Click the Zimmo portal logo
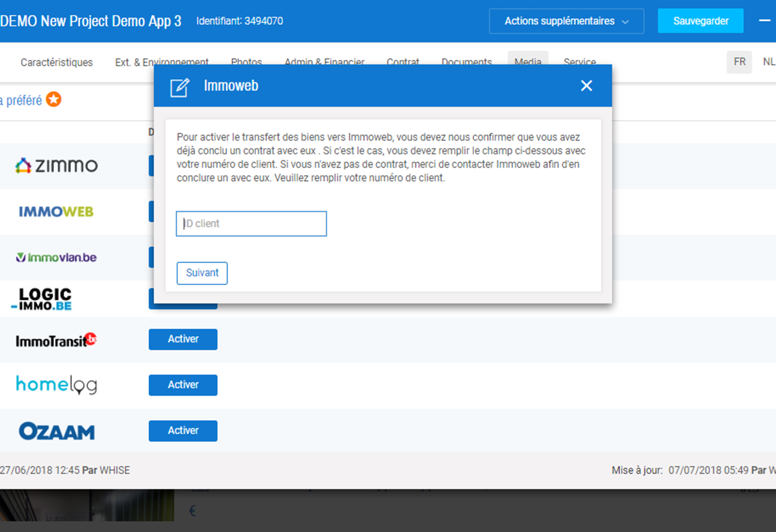Viewport: 776px width, 532px height. (57, 165)
